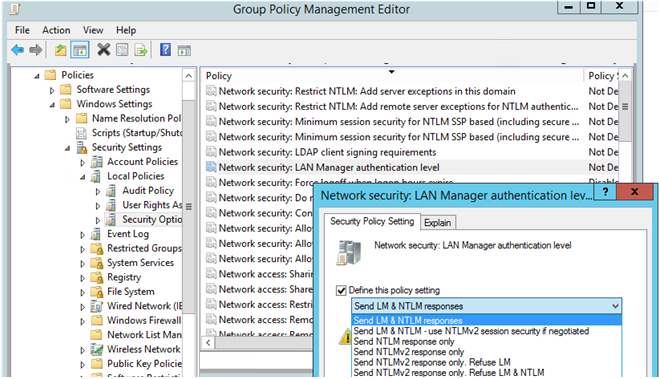
Task: Collapse the Policies tree node
Action: coord(37,76)
